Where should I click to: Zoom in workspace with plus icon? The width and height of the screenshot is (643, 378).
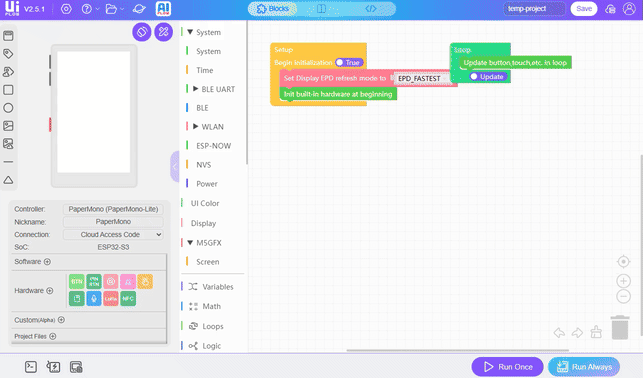pos(623,281)
